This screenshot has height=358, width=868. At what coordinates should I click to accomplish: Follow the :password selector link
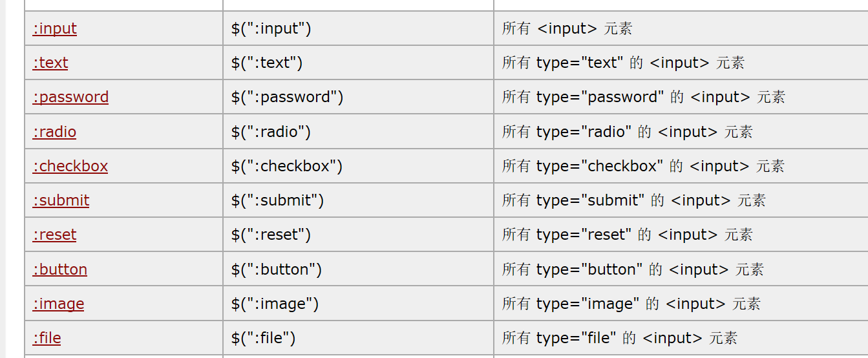point(70,97)
